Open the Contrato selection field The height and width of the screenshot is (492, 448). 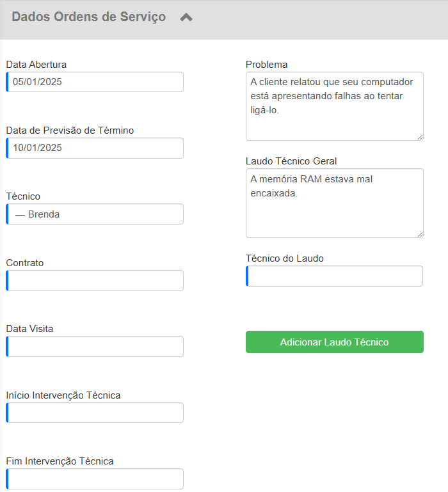pos(95,280)
